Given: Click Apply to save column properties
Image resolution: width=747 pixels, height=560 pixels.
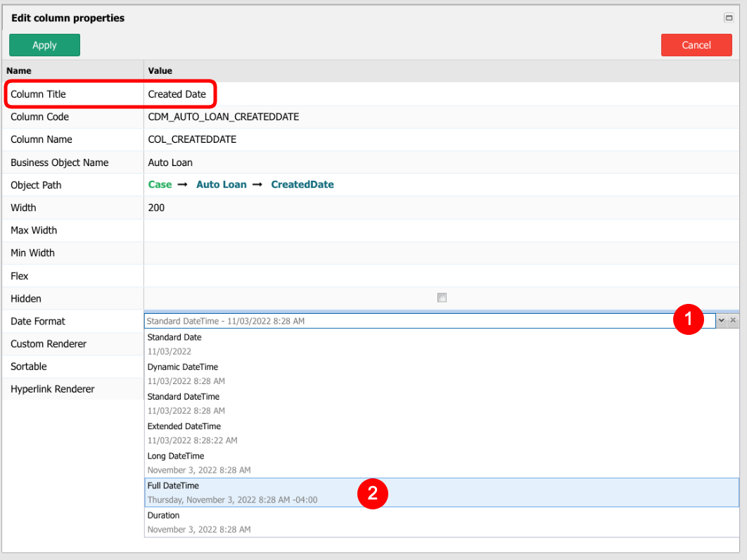Looking at the screenshot, I should pos(44,44).
